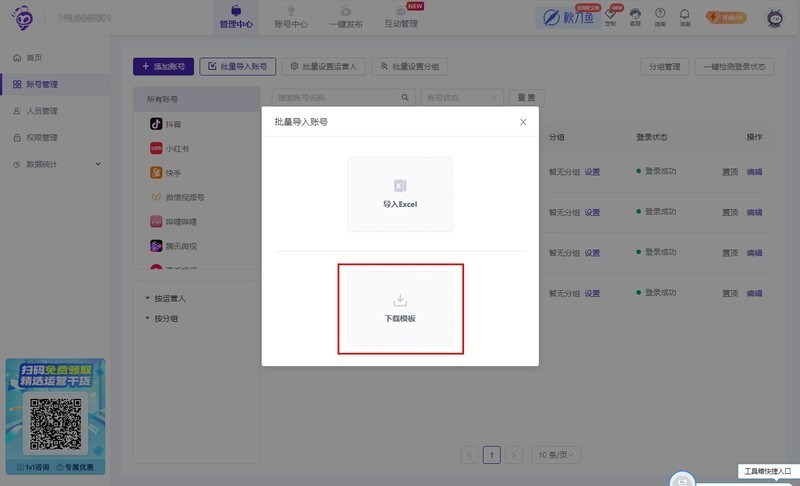Open 权限管理 in the sidebar

click(x=55, y=137)
